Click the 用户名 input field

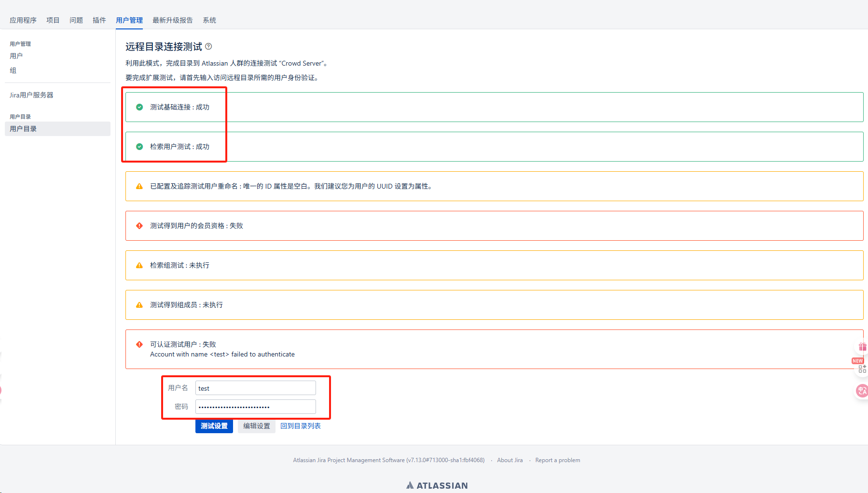pos(256,388)
